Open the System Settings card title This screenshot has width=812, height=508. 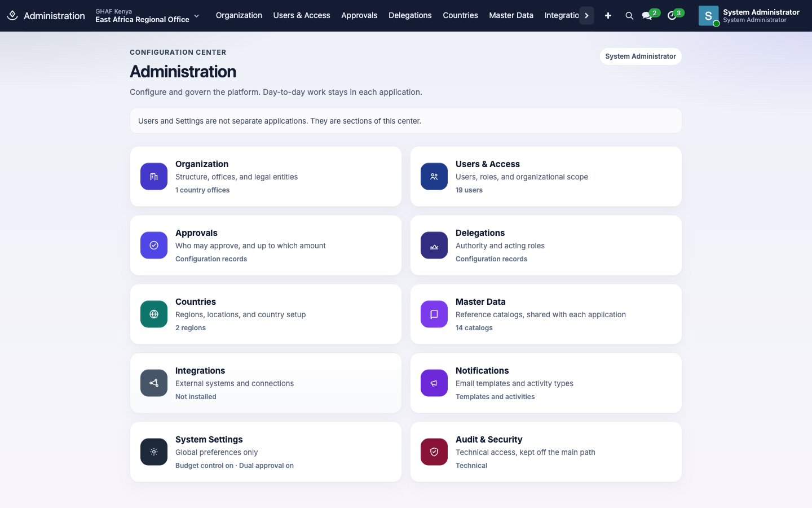tap(209, 440)
